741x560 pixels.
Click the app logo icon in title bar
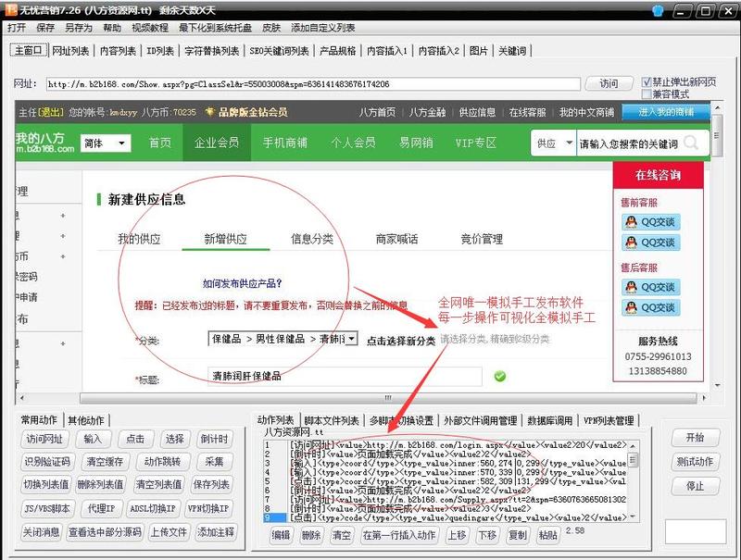point(9,10)
